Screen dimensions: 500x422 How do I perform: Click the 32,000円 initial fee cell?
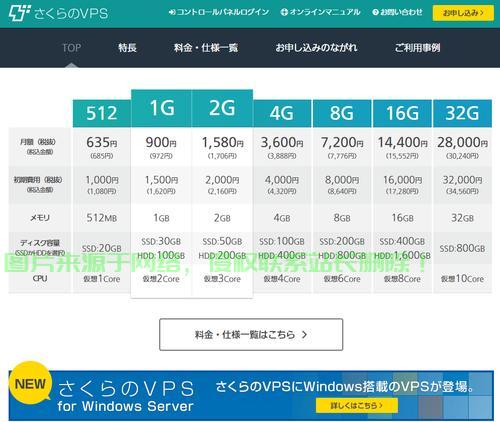click(462, 185)
